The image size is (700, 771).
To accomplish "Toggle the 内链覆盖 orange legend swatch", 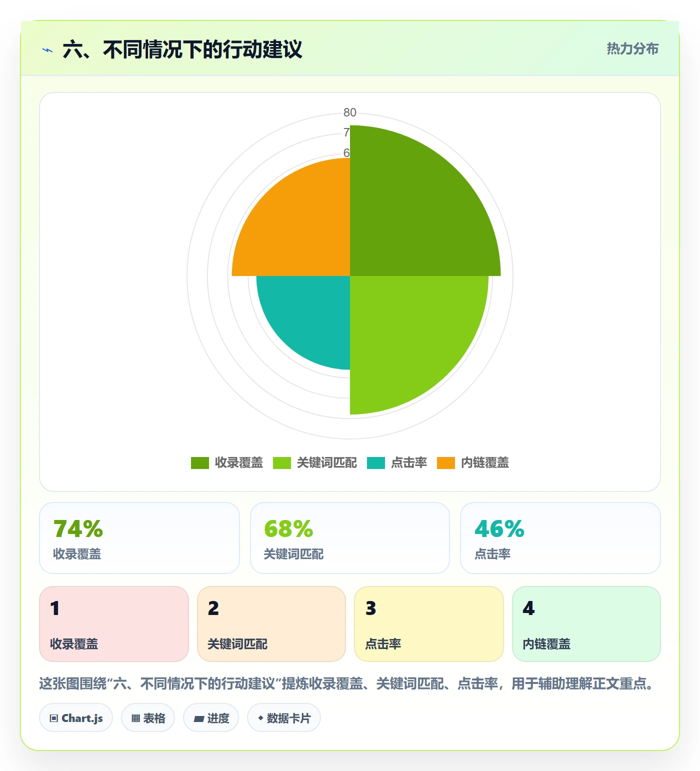I will tap(446, 463).
